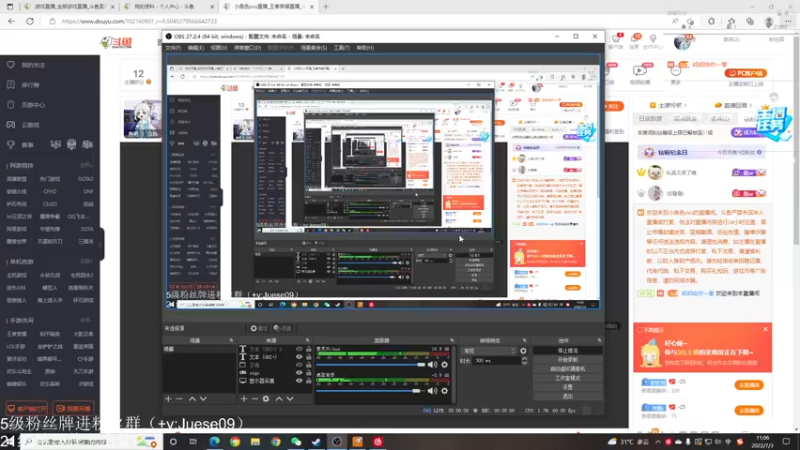Screen dimensions: 800x450
Task: Open the Help menu in OBS
Action: [x=365, y=48]
